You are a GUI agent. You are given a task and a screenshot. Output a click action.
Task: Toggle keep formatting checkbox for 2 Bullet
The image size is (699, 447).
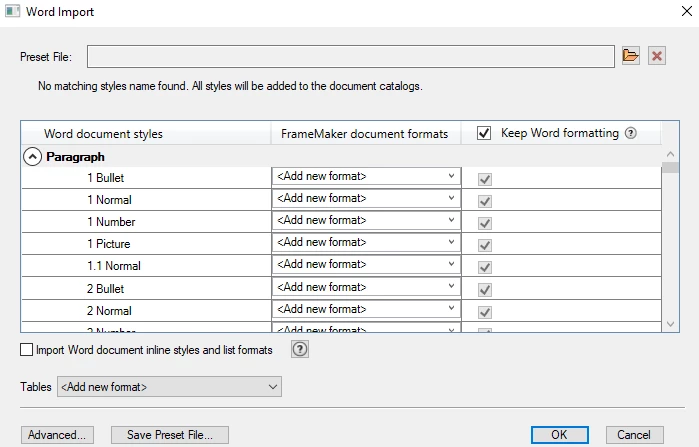pos(485,290)
